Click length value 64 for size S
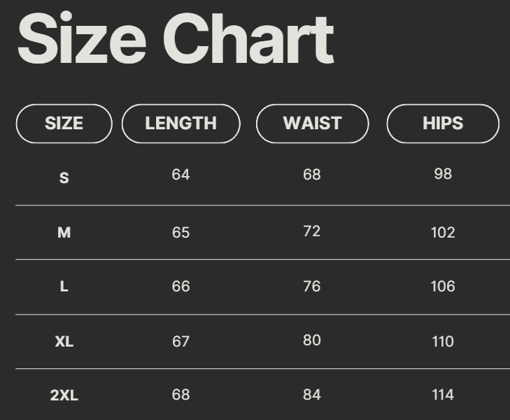Viewport: 510px width, 420px height. coord(180,174)
